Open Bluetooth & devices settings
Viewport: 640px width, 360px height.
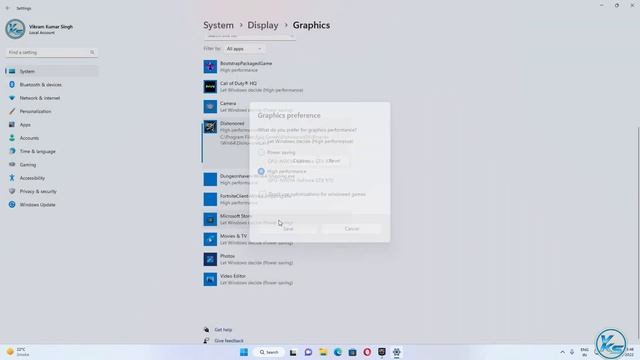pyautogui.click(x=52, y=84)
